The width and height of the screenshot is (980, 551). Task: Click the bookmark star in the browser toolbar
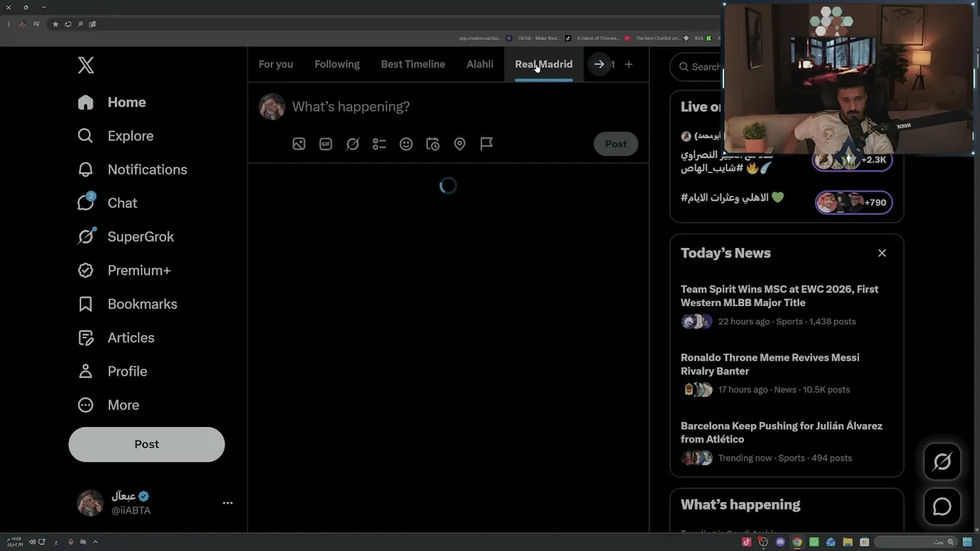pyautogui.click(x=55, y=24)
